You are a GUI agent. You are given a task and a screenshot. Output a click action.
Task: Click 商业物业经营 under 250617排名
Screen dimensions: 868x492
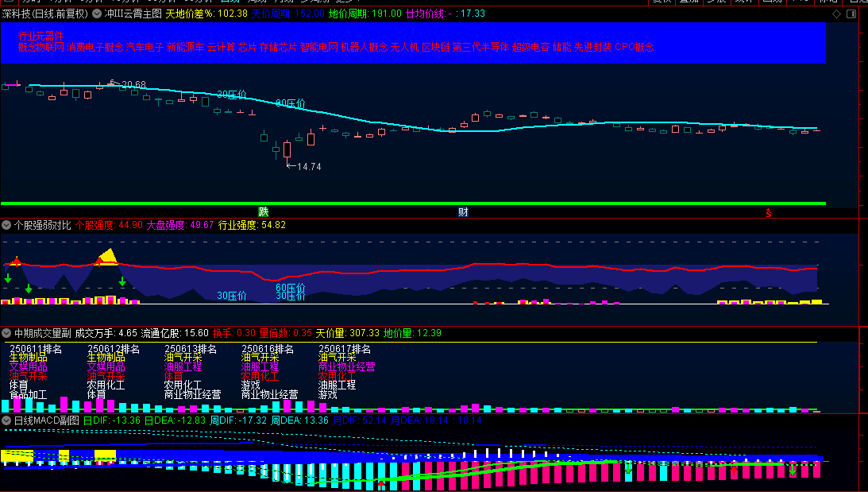[346, 366]
